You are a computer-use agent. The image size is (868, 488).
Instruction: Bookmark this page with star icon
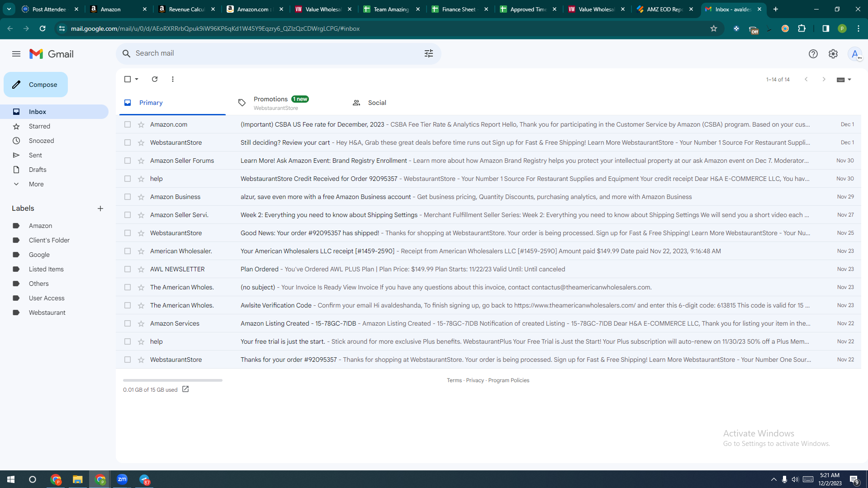click(x=714, y=28)
